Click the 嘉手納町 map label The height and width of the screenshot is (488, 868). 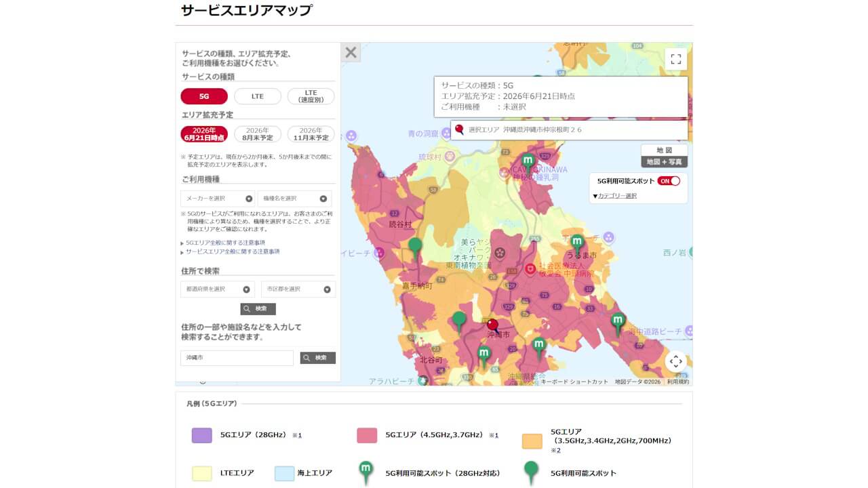(x=417, y=287)
